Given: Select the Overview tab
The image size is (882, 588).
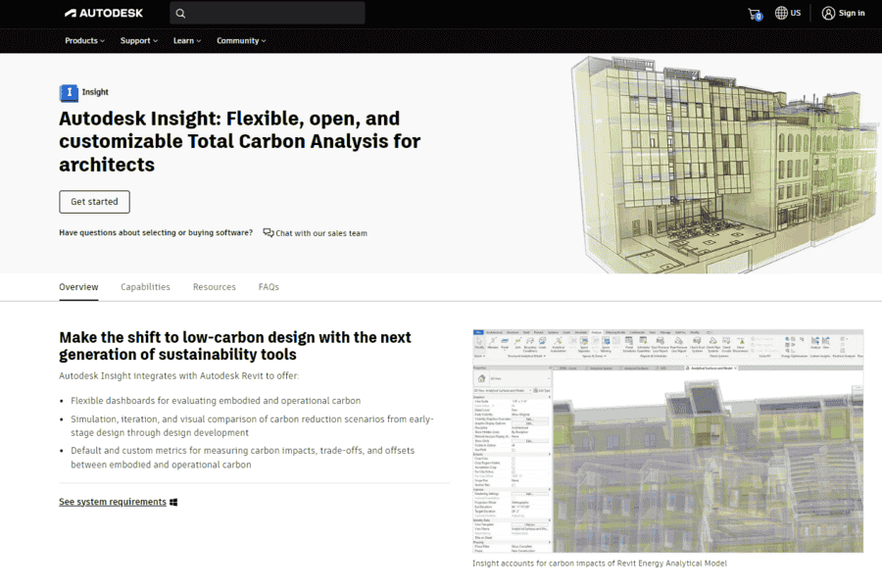Looking at the screenshot, I should pos(78,287).
